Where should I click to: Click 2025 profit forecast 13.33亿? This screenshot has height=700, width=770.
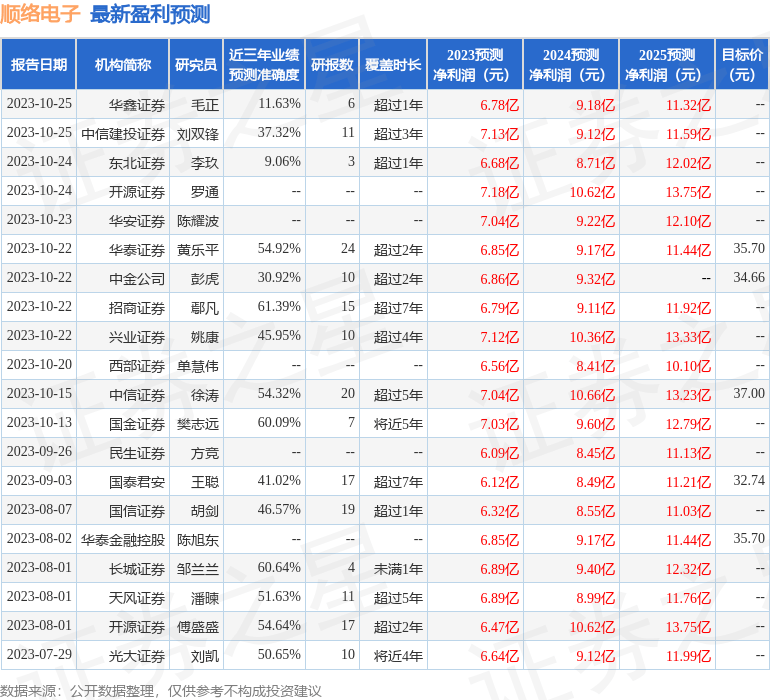pyautogui.click(x=688, y=336)
